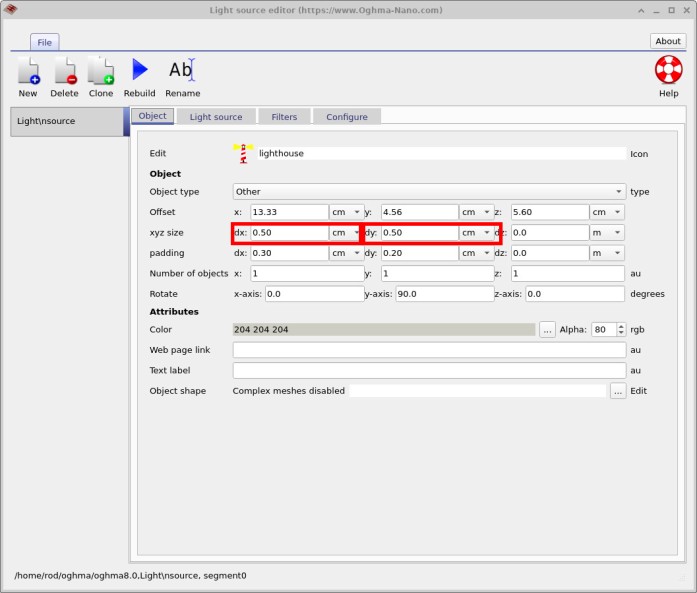Click the gray 204 204 204 color bar
This screenshot has width=697, height=593.
tap(384, 330)
